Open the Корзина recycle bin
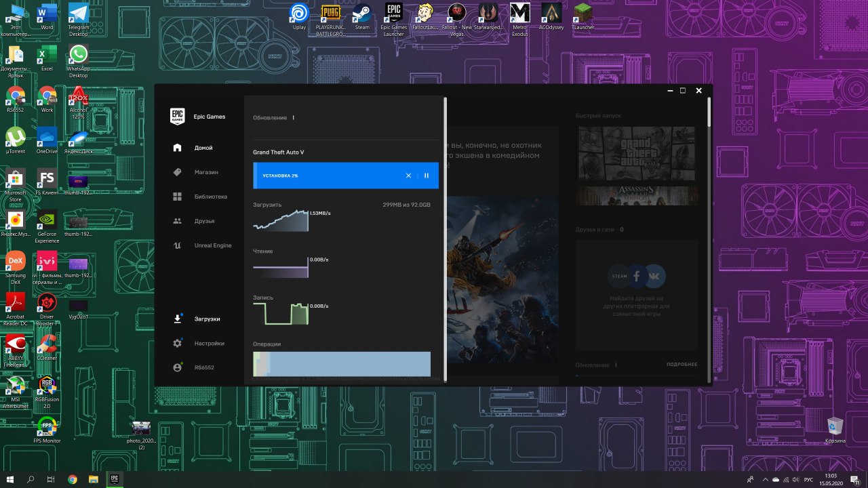This screenshot has width=868, height=488. click(x=835, y=430)
